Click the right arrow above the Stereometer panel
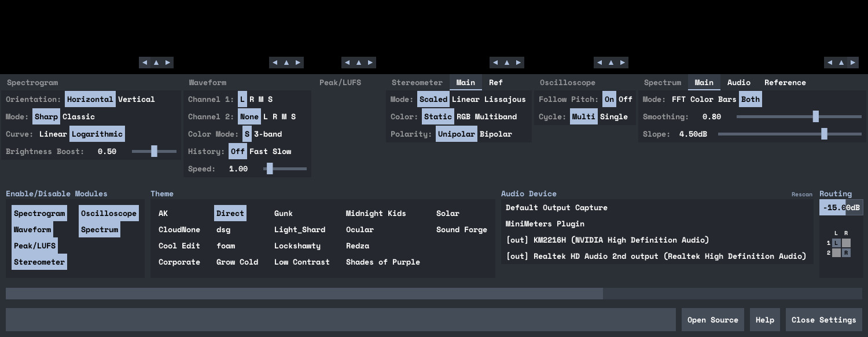The image size is (868, 337). pyautogui.click(x=518, y=63)
